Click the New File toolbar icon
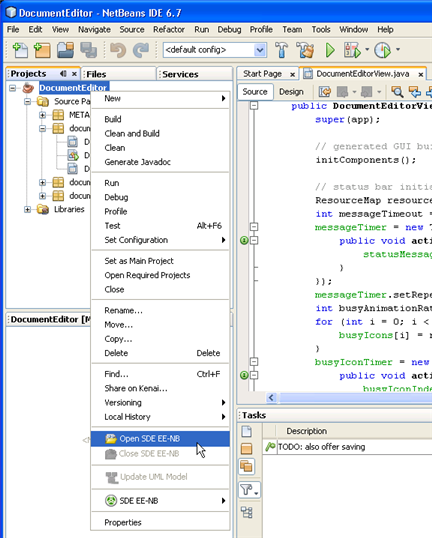 [x=20, y=50]
